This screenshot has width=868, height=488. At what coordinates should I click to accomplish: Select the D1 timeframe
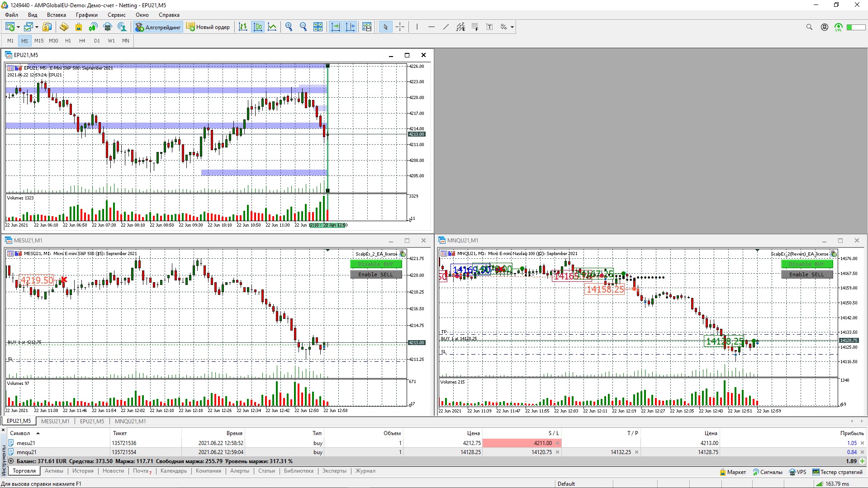[97, 41]
